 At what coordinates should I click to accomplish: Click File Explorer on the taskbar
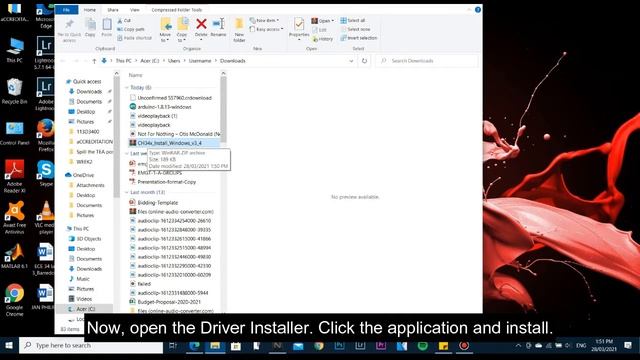[x=215, y=346]
